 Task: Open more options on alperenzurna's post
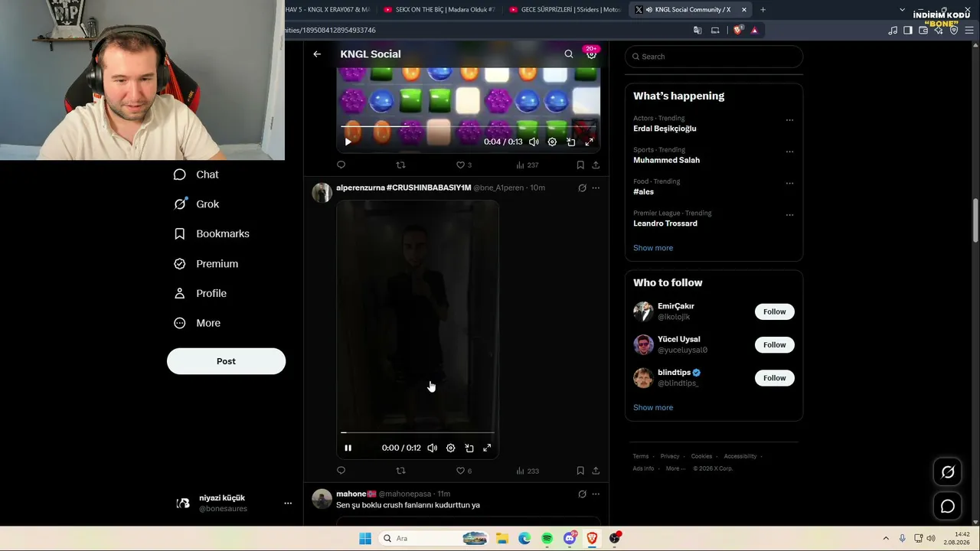pyautogui.click(x=596, y=187)
